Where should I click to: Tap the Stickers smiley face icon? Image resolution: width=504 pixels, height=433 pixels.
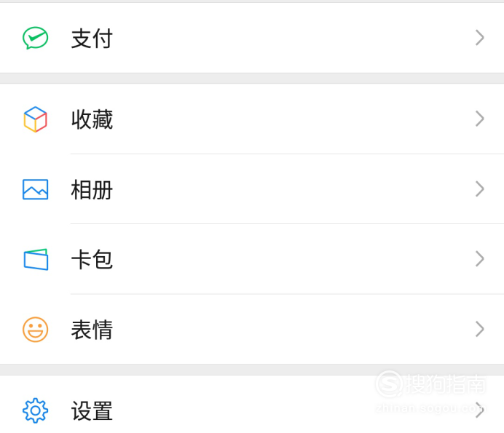coord(36,329)
